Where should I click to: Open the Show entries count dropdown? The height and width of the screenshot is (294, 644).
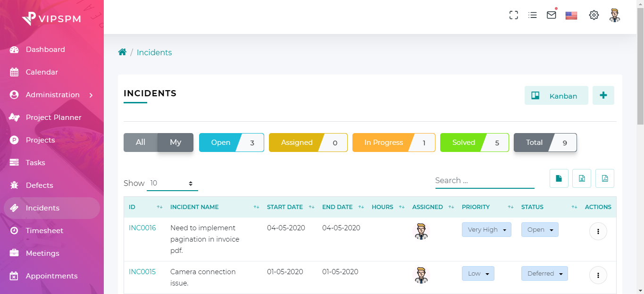[x=172, y=183]
